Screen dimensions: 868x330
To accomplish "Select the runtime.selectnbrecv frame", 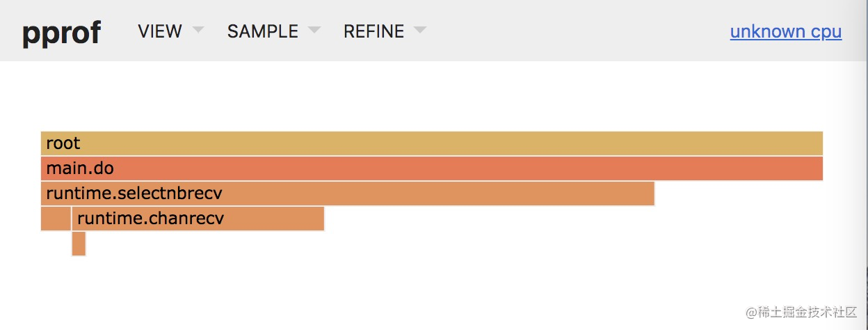I will 348,194.
